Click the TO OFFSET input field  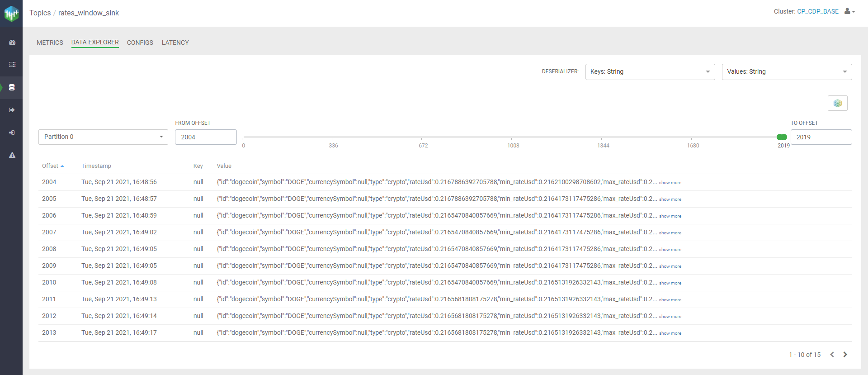pos(821,137)
